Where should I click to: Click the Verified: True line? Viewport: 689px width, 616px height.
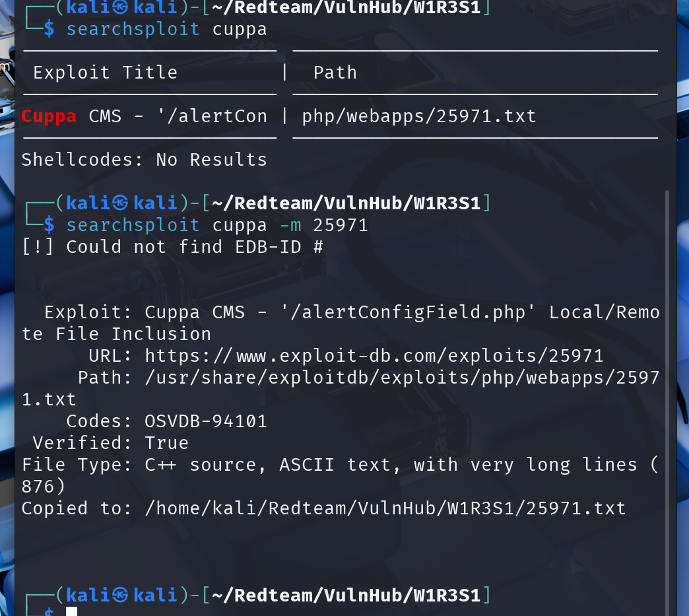[111, 443]
